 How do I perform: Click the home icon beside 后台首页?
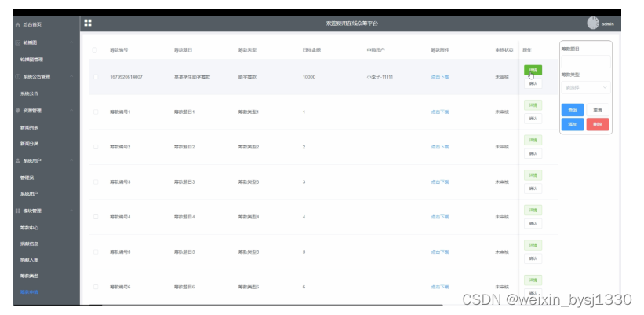[x=18, y=24]
